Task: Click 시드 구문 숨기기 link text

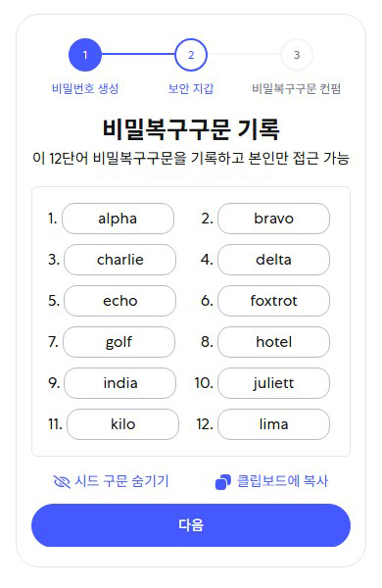Action: coord(121,481)
